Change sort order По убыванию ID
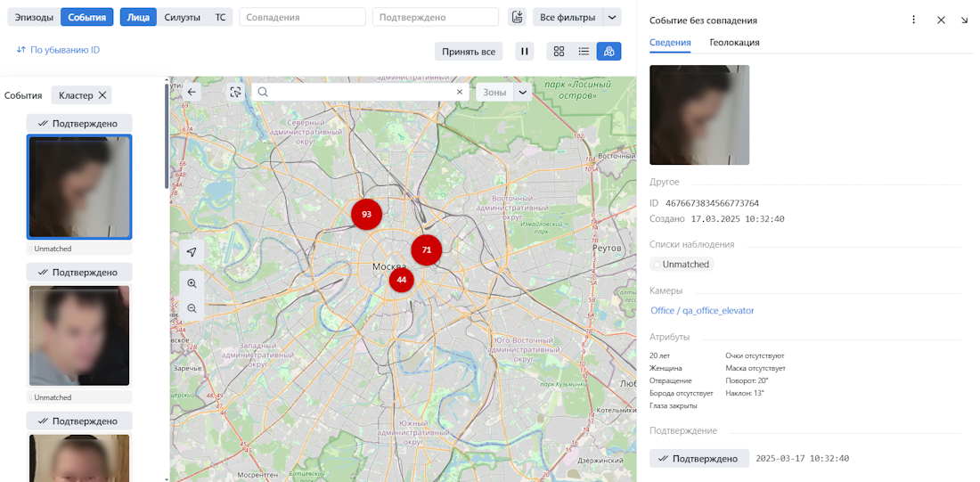The image size is (980, 482). click(58, 50)
